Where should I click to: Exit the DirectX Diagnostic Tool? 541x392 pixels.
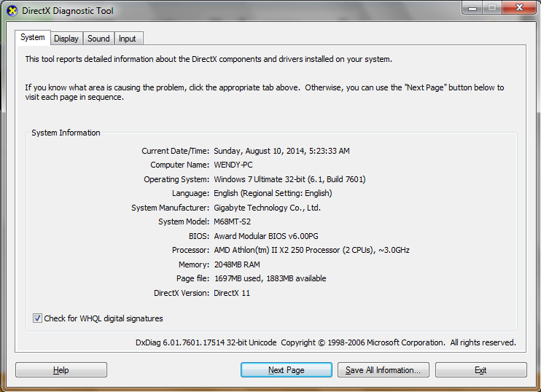click(x=481, y=370)
